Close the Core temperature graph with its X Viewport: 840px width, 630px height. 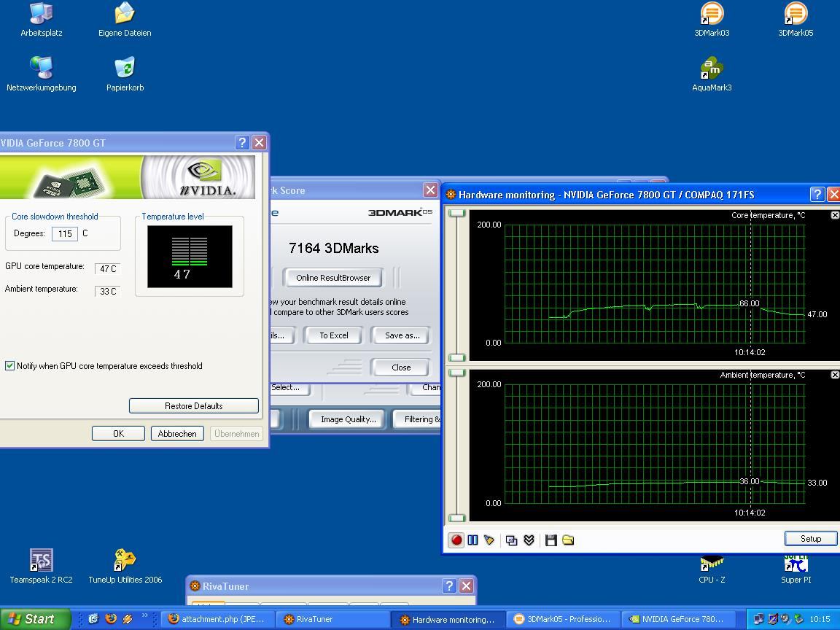(835, 215)
